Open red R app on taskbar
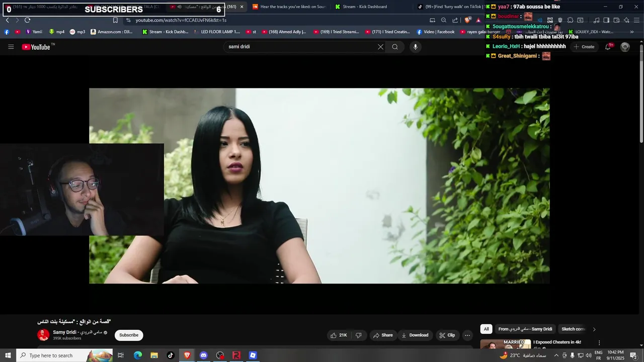644x362 pixels. (x=236, y=355)
